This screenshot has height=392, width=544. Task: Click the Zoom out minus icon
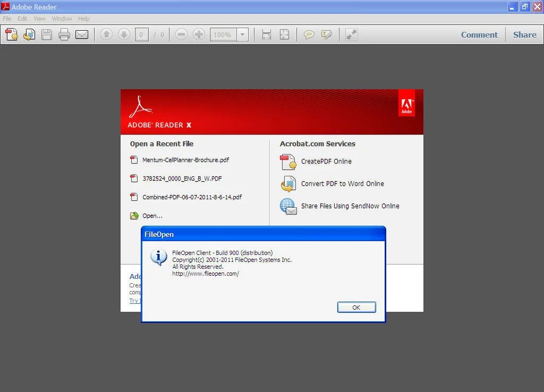[181, 35]
